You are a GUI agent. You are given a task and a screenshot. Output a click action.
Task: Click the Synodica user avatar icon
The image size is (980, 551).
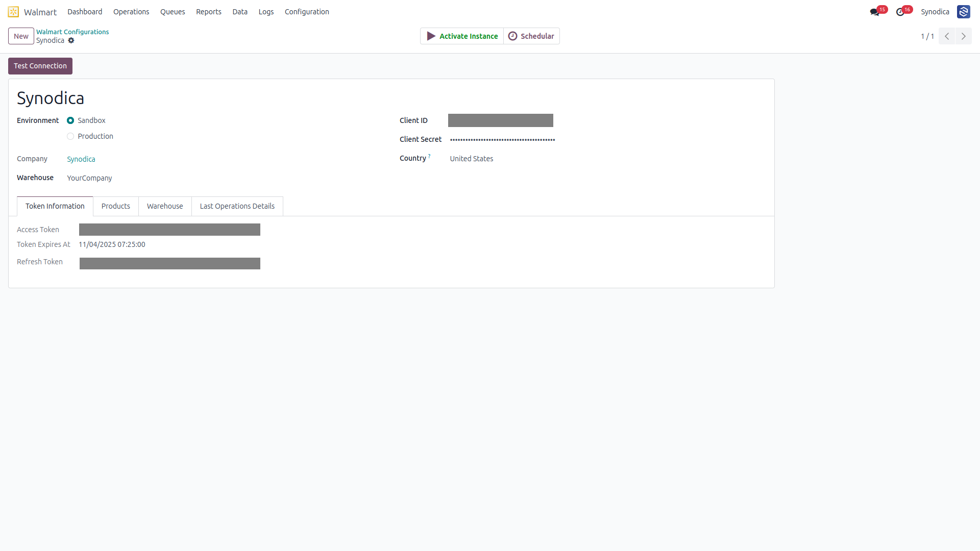tap(963, 12)
